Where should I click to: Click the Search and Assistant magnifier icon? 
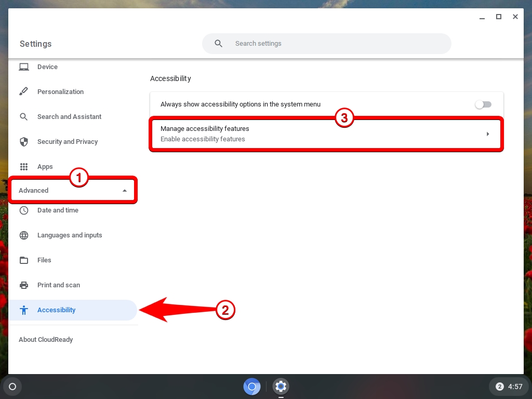tap(24, 117)
